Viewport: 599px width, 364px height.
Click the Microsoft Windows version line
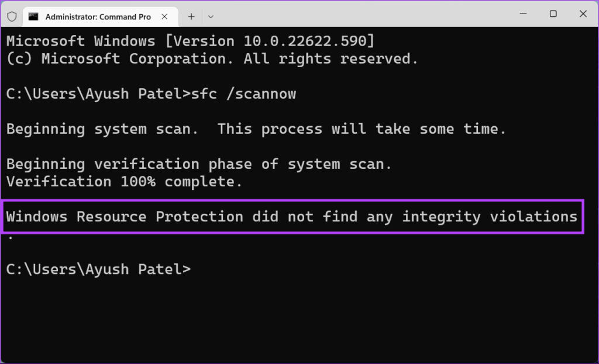coord(190,41)
